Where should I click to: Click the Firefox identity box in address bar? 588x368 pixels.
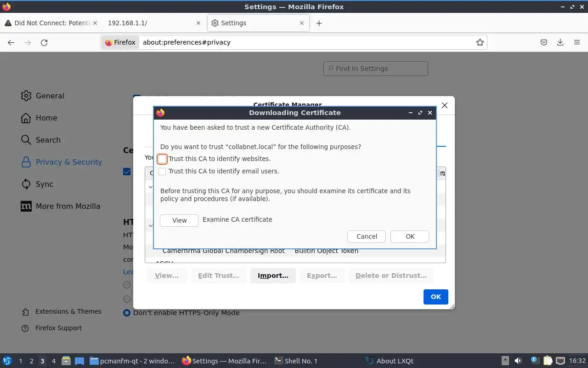pyautogui.click(x=120, y=42)
